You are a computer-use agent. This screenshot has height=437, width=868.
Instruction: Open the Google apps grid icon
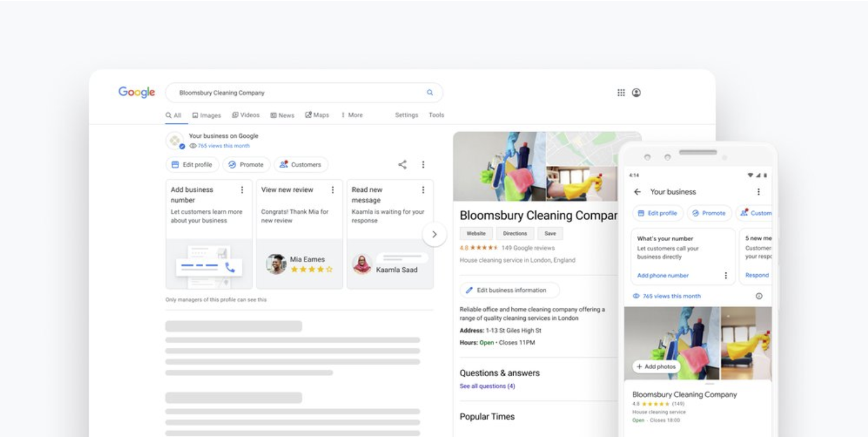pos(621,93)
